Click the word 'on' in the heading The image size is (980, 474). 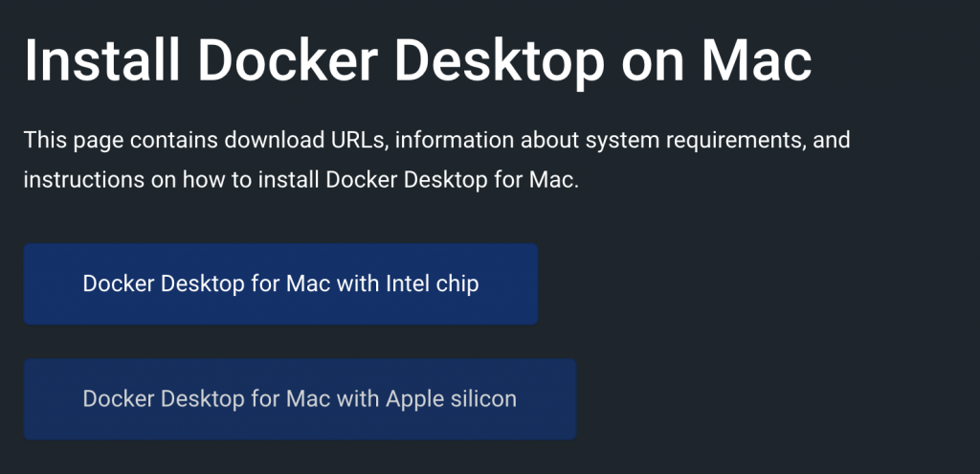tap(654, 60)
